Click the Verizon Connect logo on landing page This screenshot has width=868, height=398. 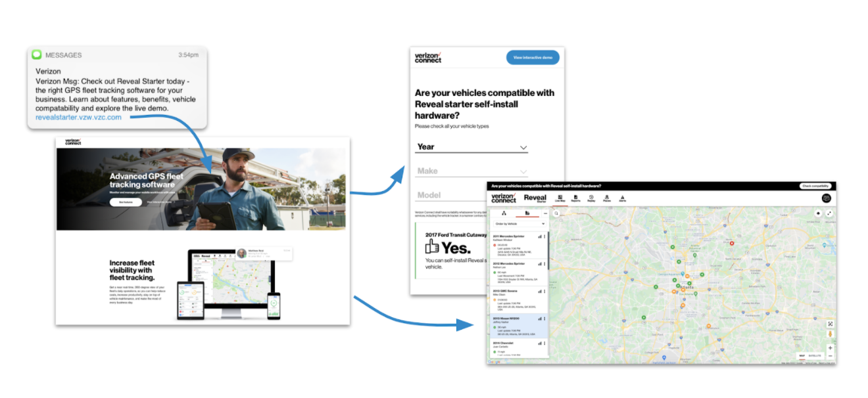point(73,142)
